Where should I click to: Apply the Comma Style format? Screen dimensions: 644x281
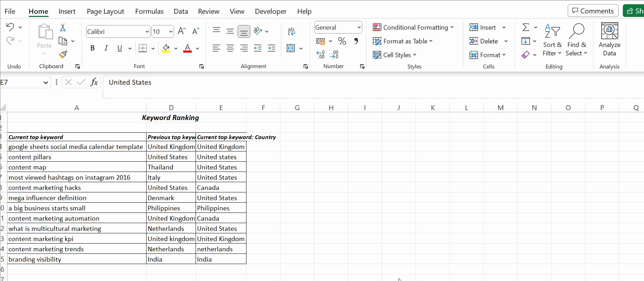[356, 41]
